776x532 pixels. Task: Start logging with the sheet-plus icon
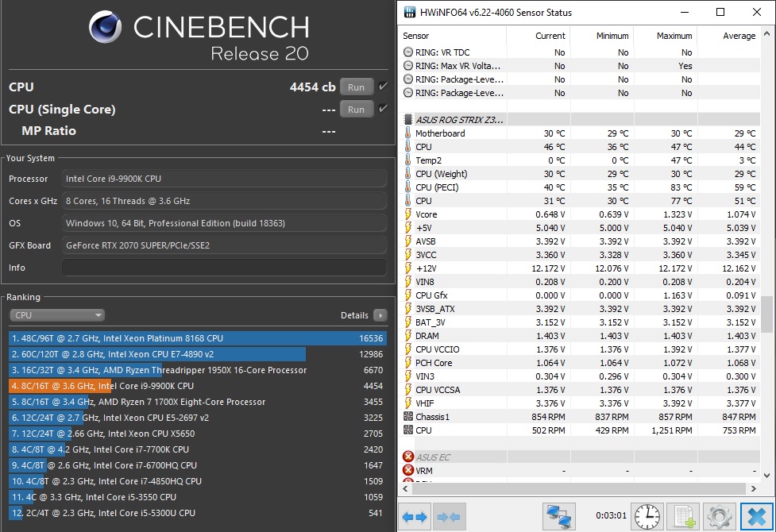pyautogui.click(x=684, y=517)
